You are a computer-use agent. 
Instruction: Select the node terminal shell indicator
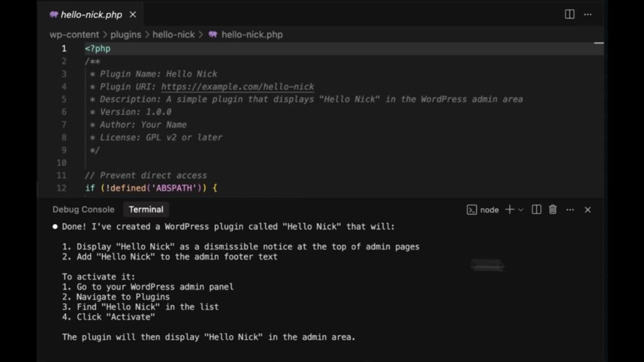click(482, 210)
